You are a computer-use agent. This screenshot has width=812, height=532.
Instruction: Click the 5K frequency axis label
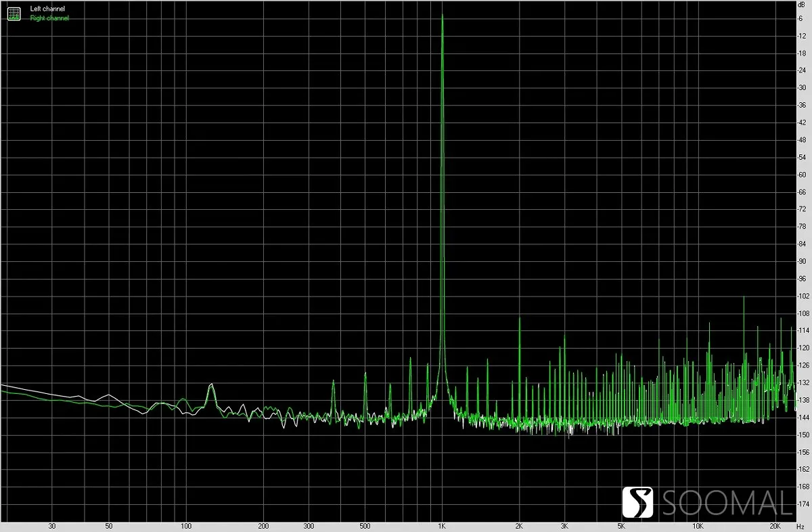coord(621,526)
